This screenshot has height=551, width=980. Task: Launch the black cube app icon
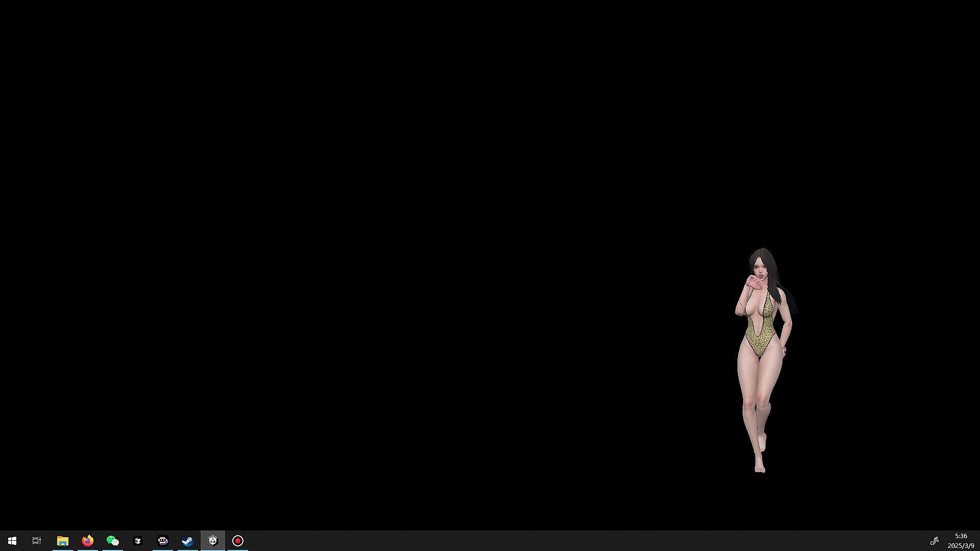tap(137, 541)
